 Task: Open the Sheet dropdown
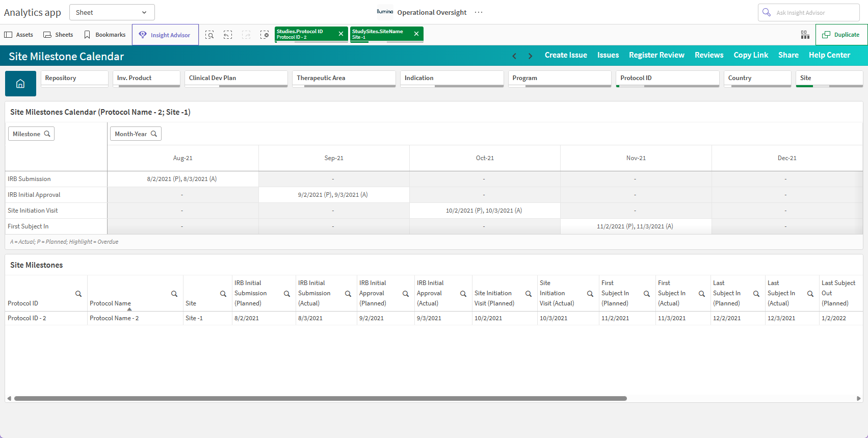112,12
